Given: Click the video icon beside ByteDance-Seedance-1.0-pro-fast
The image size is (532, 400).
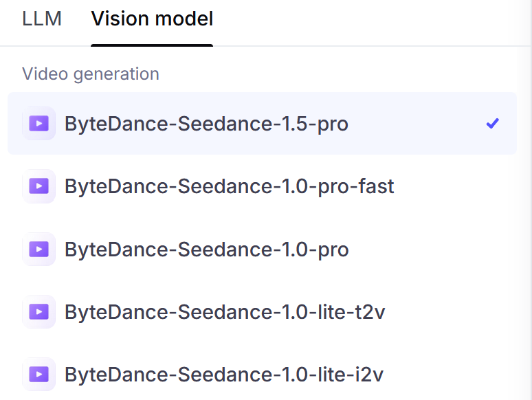Looking at the screenshot, I should pos(38,186).
